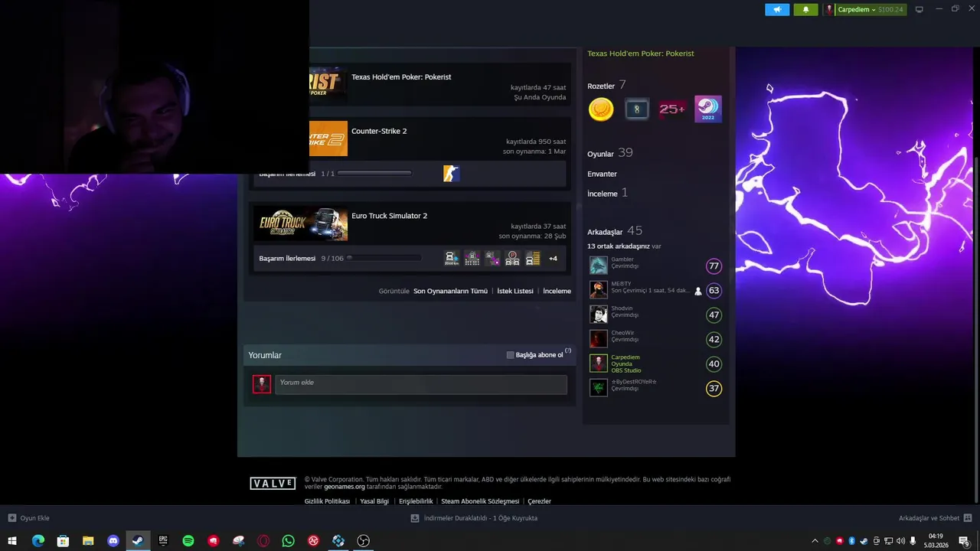Open Spotify from the taskbar
This screenshot has width=980, height=551.
tap(188, 541)
